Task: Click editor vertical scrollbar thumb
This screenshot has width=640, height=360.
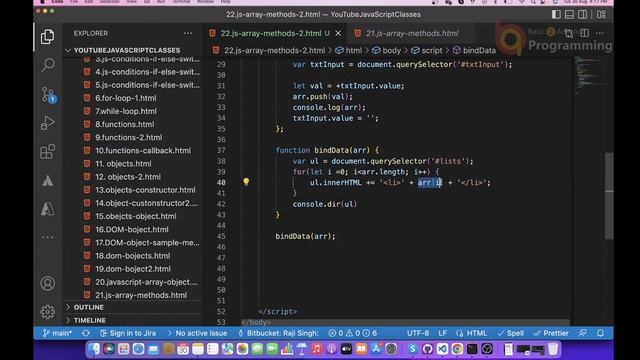Action: click(x=609, y=196)
